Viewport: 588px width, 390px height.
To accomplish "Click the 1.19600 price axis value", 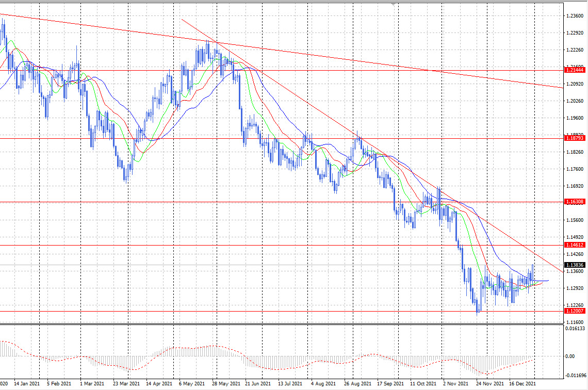I will click(x=575, y=118).
